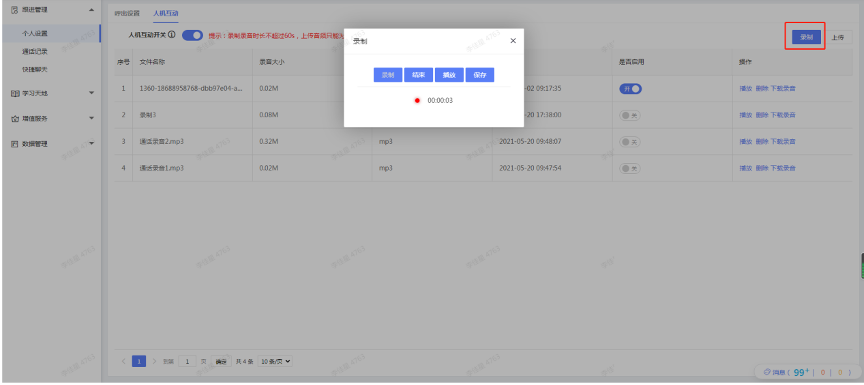Click the top-right 录制 page button
This screenshot has width=864, height=385.
coord(806,37)
